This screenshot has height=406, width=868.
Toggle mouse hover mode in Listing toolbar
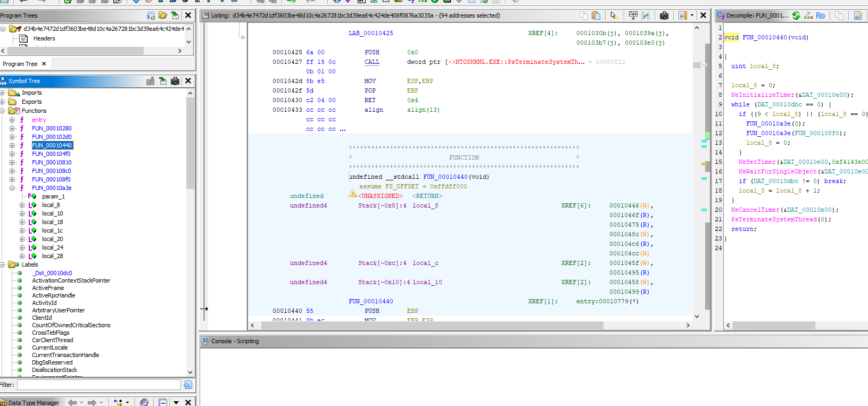point(614,15)
